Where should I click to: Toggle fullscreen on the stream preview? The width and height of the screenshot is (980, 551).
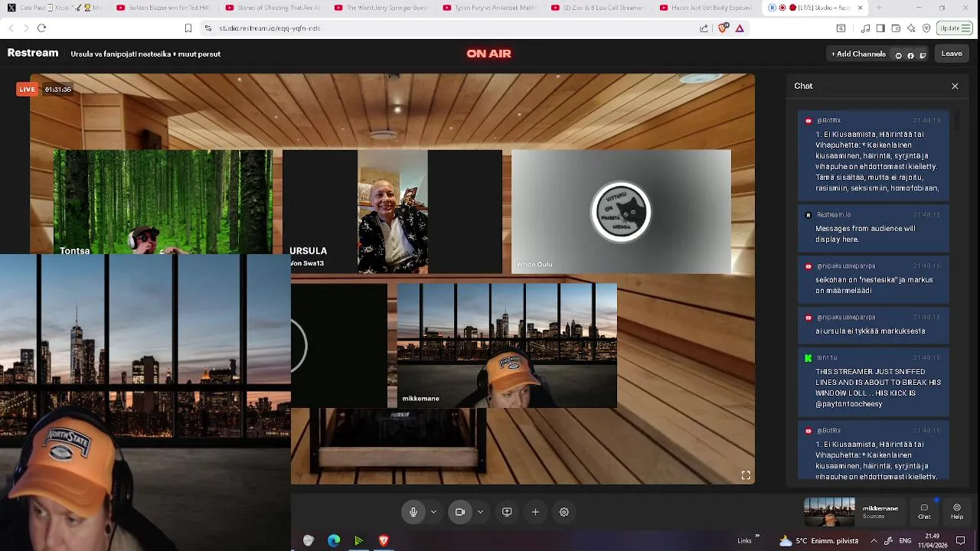tap(746, 475)
